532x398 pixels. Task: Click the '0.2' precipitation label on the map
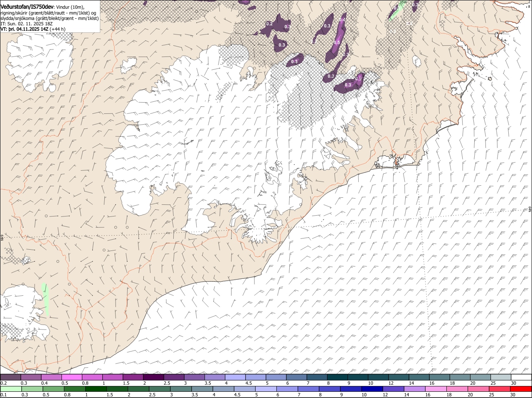(x=269, y=24)
